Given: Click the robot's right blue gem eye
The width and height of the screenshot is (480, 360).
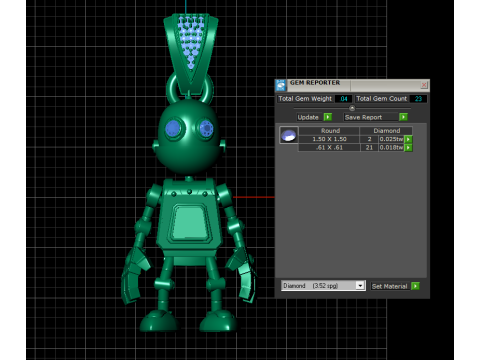Looking at the screenshot, I should (x=206, y=128).
